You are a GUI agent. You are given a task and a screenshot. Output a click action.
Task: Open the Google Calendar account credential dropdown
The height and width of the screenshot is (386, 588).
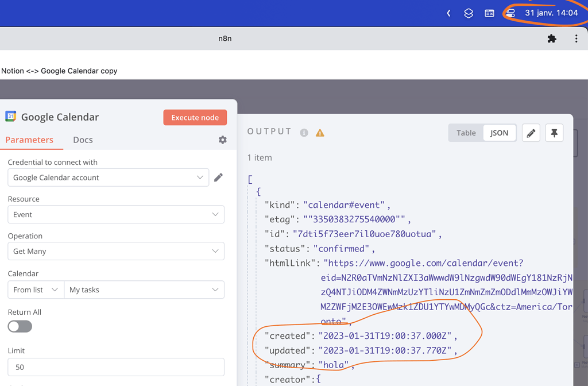[108, 177]
